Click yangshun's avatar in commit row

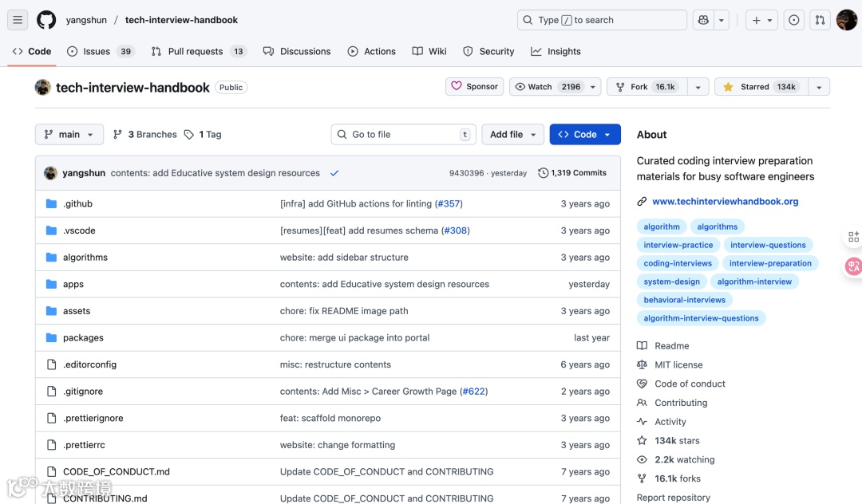[50, 173]
